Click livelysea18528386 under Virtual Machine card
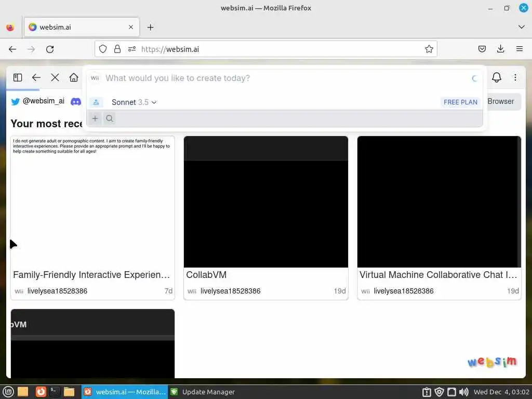Screen dimensions: 532x399 404,291
